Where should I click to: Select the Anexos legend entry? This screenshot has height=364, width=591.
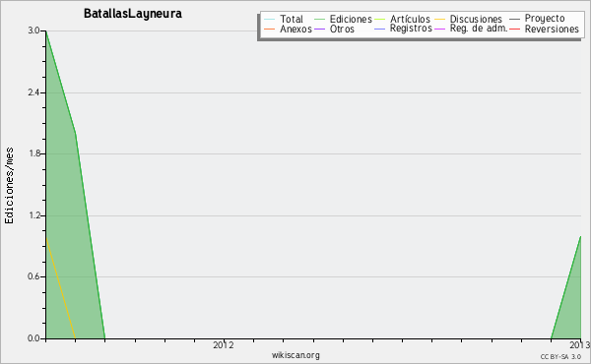pos(295,29)
